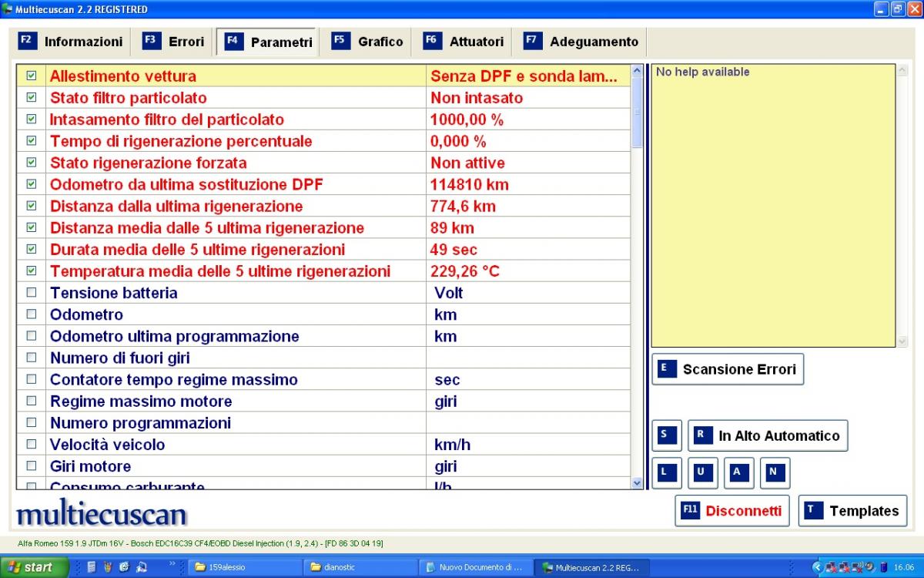Image resolution: width=924 pixels, height=578 pixels.
Task: Click the parameter list scrollbar thumb
Action: (x=637, y=113)
